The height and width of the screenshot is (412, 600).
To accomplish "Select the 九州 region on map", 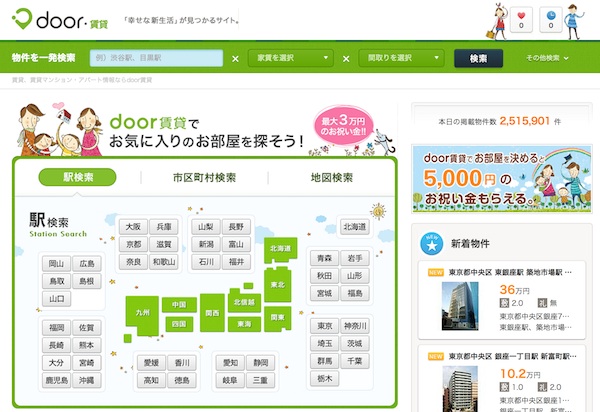I will pos(143,312).
